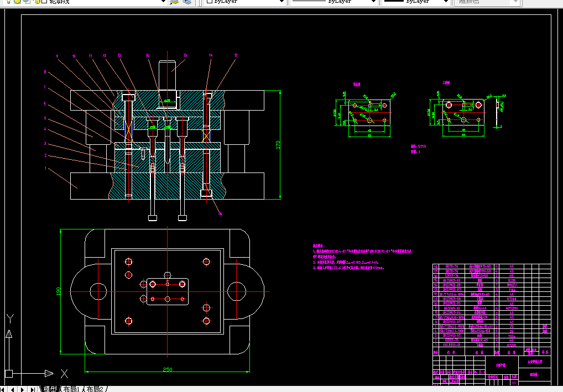The height and width of the screenshot is (392, 563).
Task: Select the 1:1 scale cell in title block
Action: tap(514, 383)
